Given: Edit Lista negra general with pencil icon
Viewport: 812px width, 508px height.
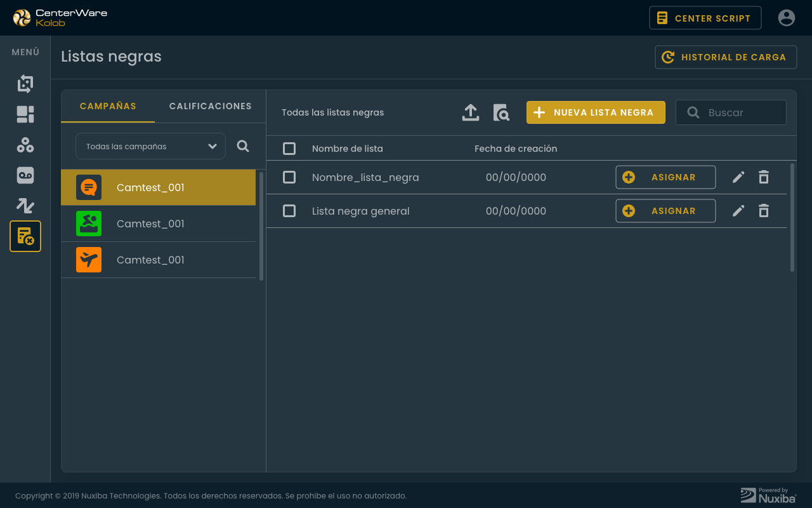Looking at the screenshot, I should 738,211.
